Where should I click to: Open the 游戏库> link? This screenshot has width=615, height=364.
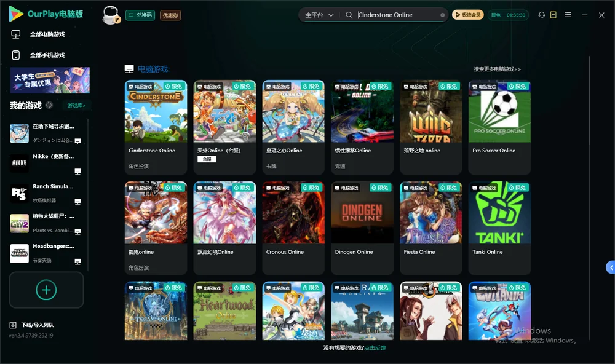click(76, 105)
